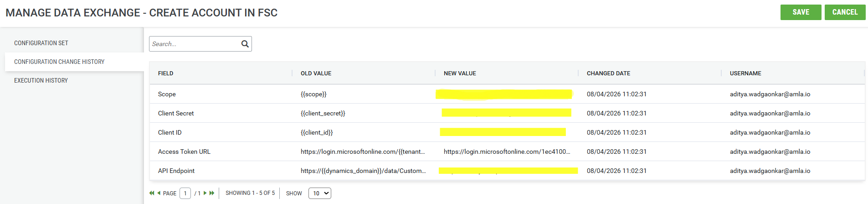Screen dimensions: 868x204
Task: Click the {{scope}} old value
Action: [313, 94]
